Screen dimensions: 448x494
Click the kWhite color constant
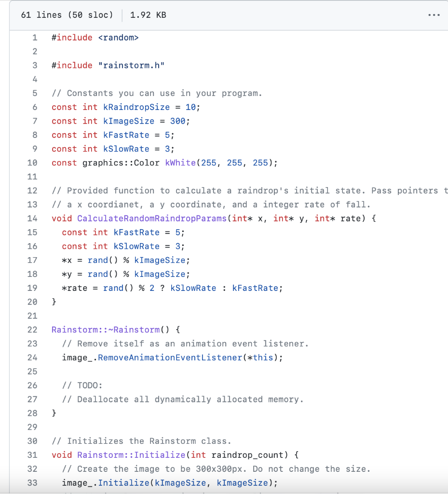coord(180,163)
